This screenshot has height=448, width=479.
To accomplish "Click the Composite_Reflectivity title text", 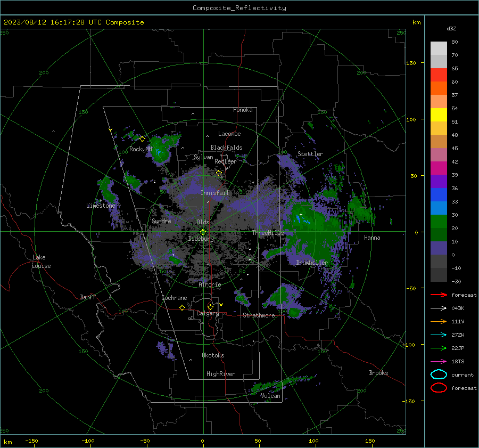I will point(240,8).
